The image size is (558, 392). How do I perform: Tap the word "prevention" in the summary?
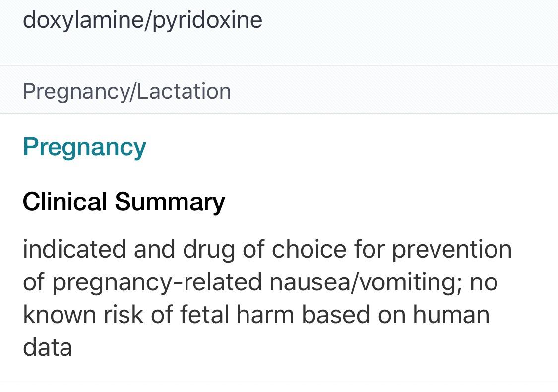pyautogui.click(x=452, y=249)
